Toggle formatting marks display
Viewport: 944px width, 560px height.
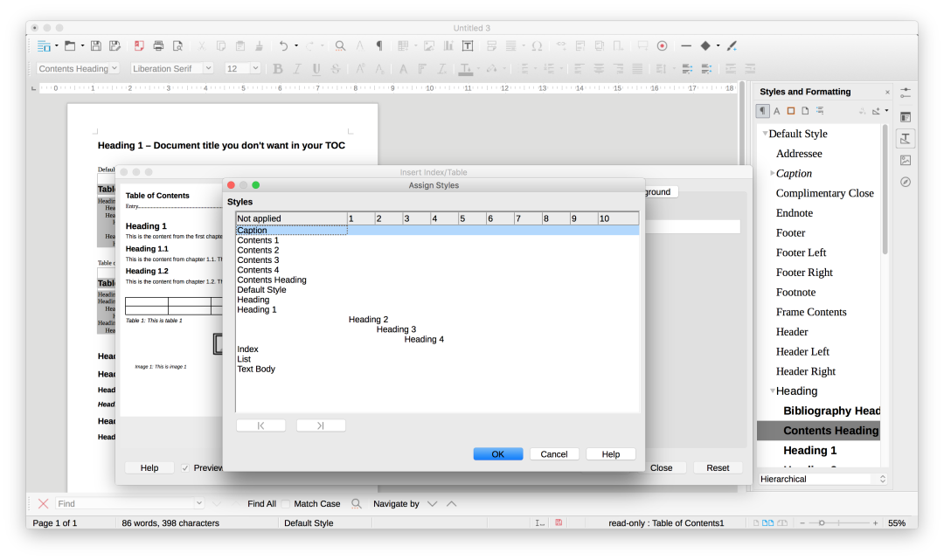click(x=378, y=45)
